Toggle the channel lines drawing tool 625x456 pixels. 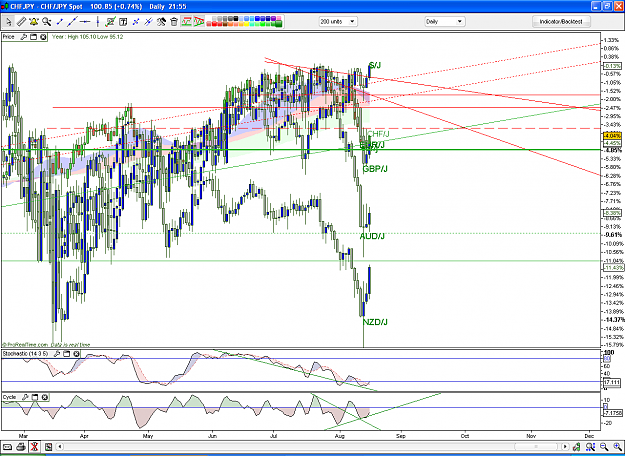[x=186, y=22]
